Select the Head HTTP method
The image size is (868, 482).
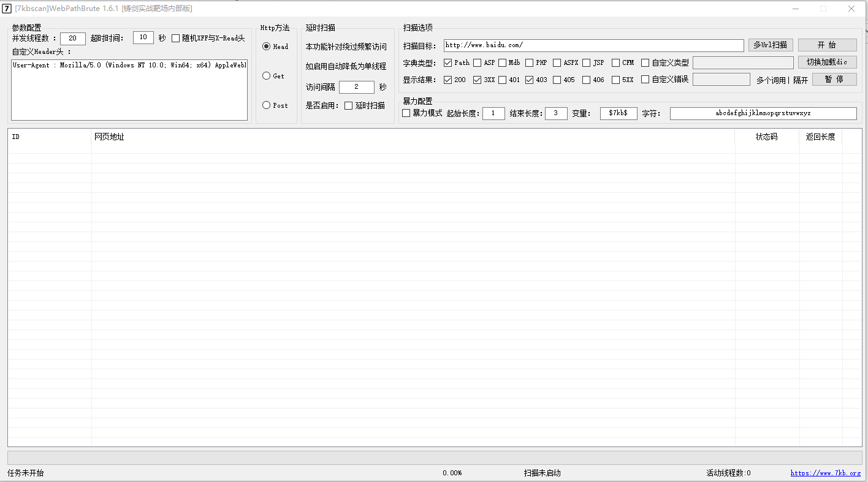pyautogui.click(x=266, y=47)
